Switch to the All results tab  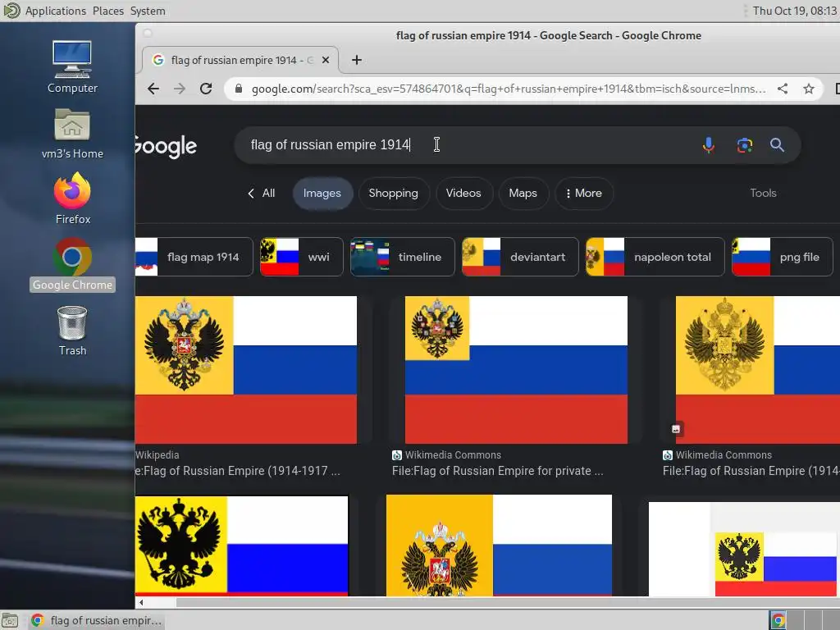tap(262, 194)
